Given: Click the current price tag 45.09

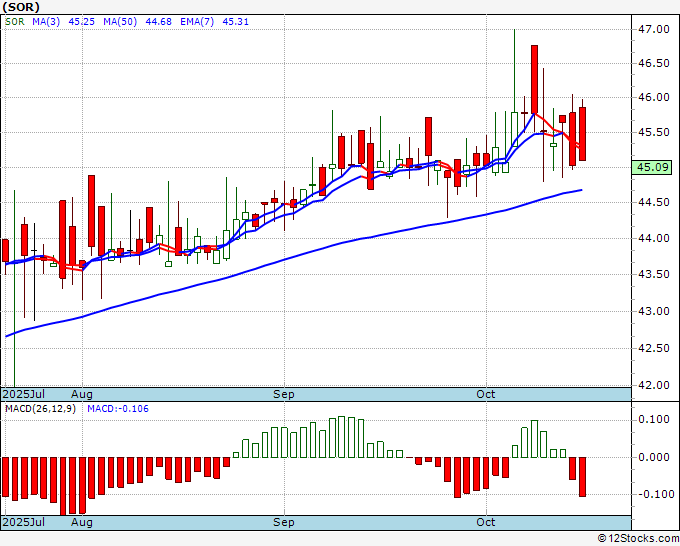Looking at the screenshot, I should [652, 167].
